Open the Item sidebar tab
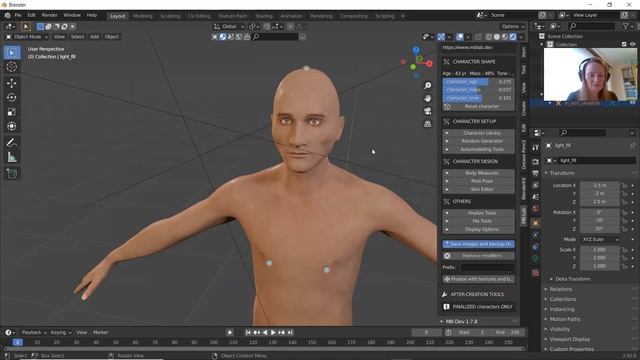Screen dimensions: 640x360 pyautogui.click(x=524, y=52)
